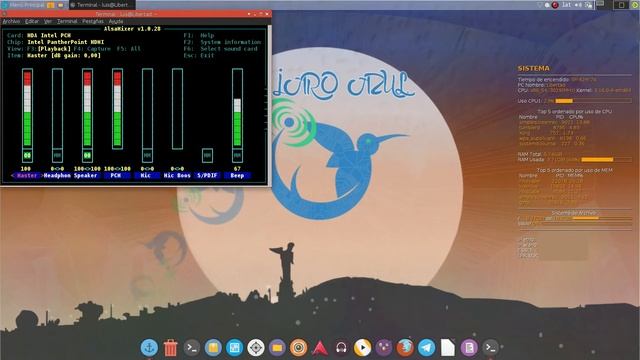Select the Master channel label
Viewport: 640px width, 360px height.
tap(27, 176)
